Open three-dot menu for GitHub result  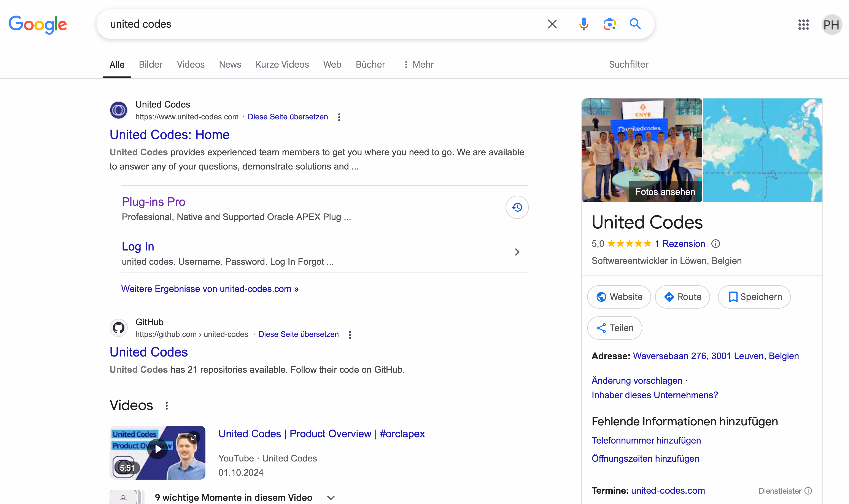coord(350,334)
